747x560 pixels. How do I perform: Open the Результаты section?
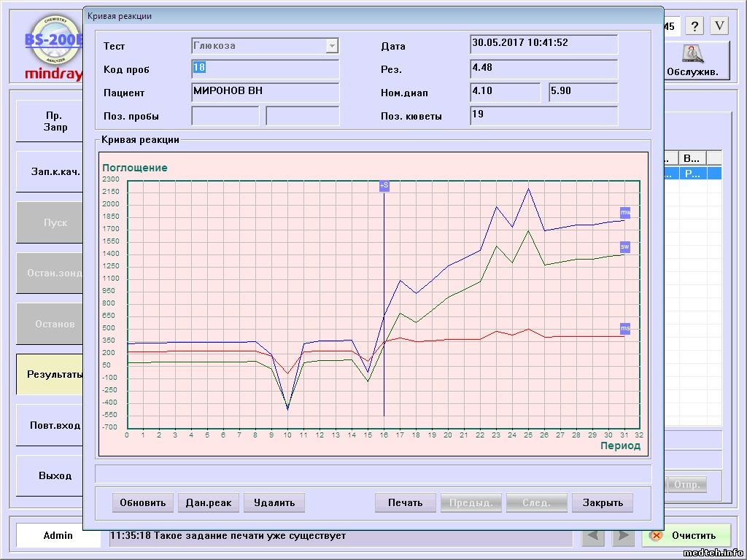tap(50, 375)
